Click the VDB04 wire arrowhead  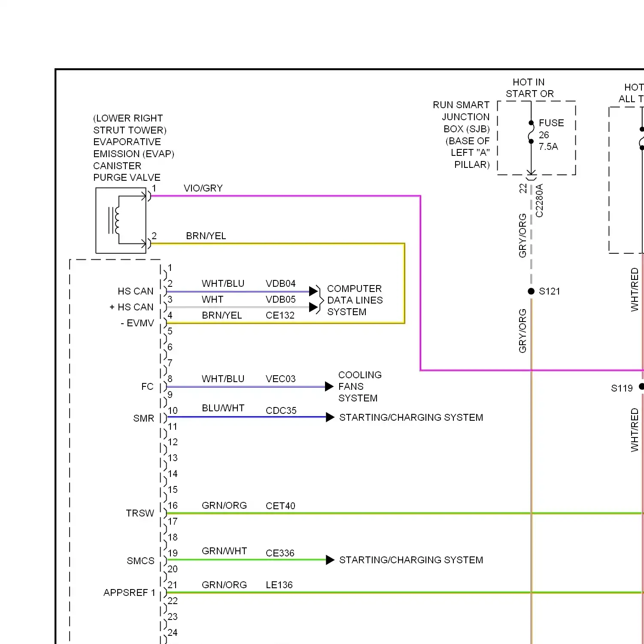313,291
